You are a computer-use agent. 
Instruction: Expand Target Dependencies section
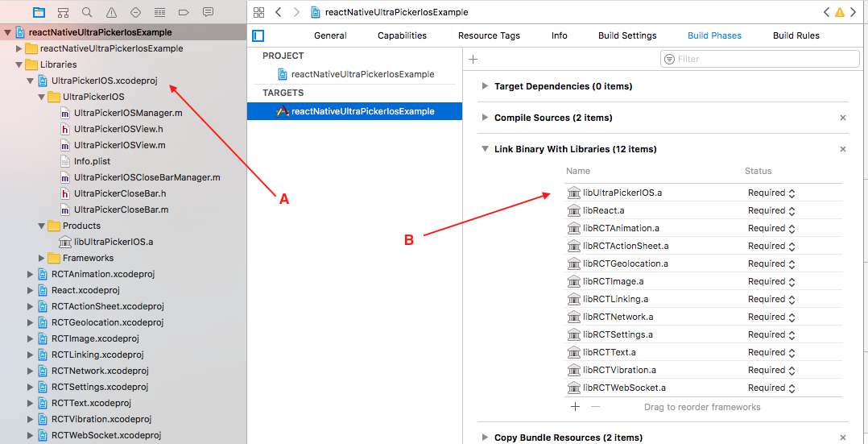(x=485, y=86)
